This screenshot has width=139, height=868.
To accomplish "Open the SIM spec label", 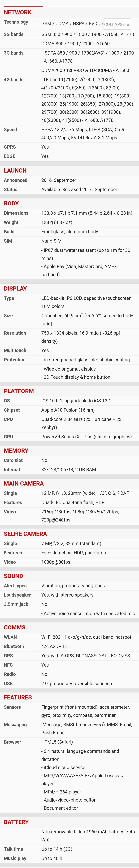I will [x=8, y=241].
